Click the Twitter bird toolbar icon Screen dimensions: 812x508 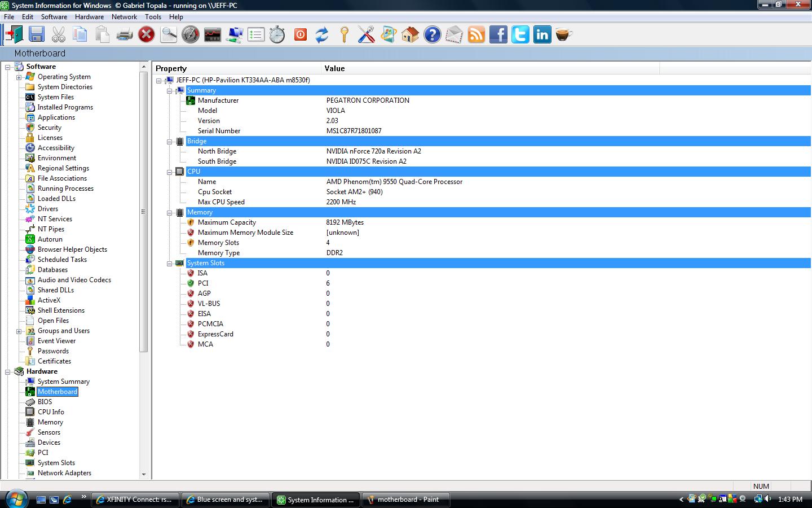click(x=520, y=35)
